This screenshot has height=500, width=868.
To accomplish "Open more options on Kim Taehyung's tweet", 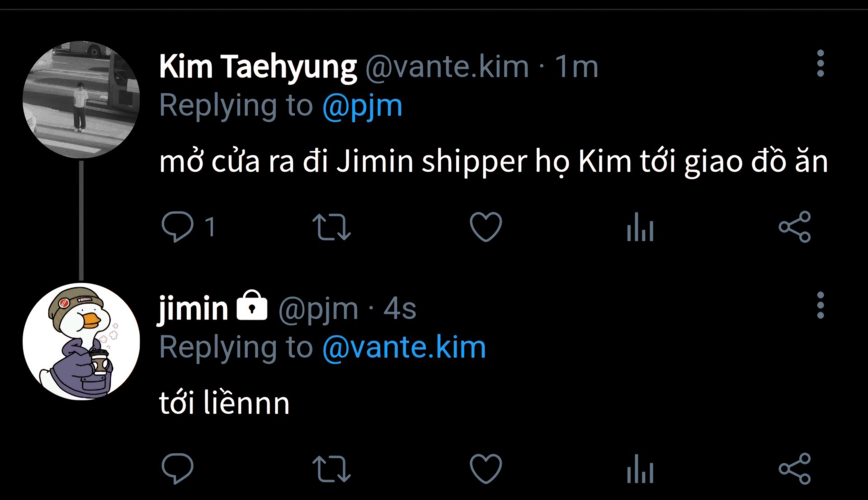I will point(821,64).
